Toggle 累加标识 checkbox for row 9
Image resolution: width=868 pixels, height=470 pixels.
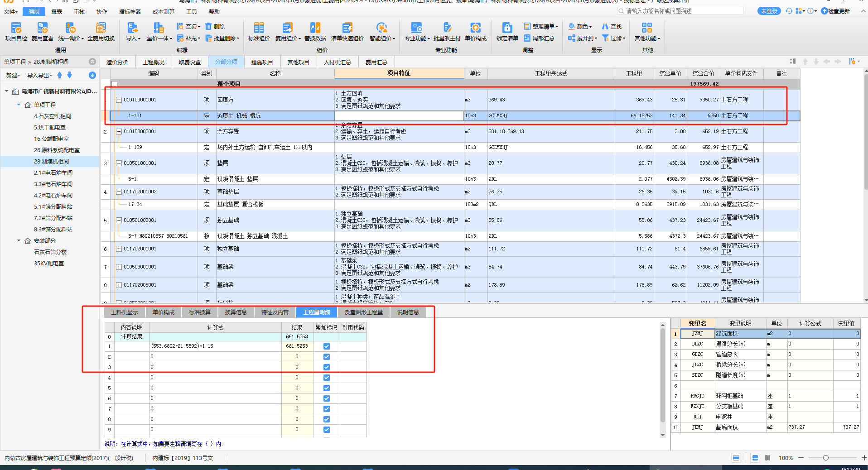coord(326,430)
